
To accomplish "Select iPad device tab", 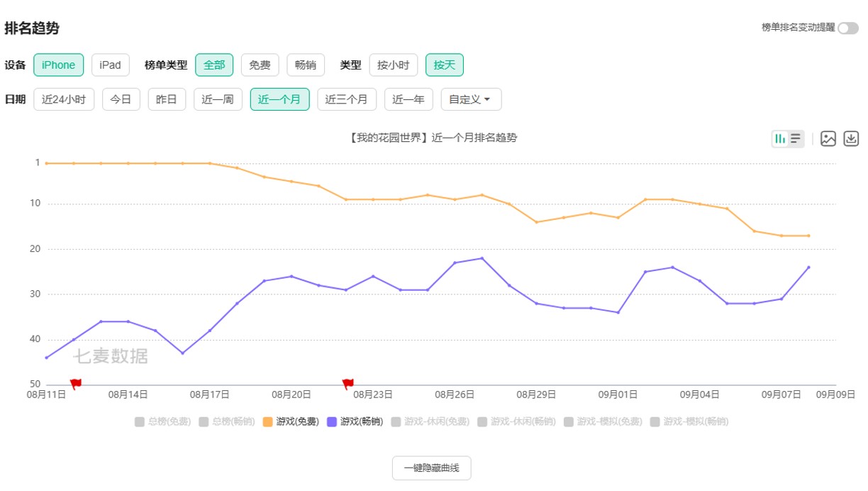I will [x=110, y=65].
